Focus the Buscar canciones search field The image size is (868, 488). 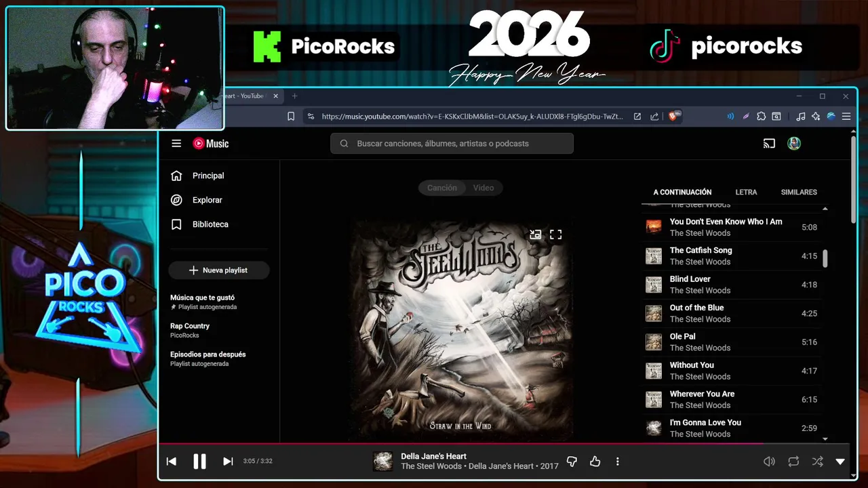point(452,144)
